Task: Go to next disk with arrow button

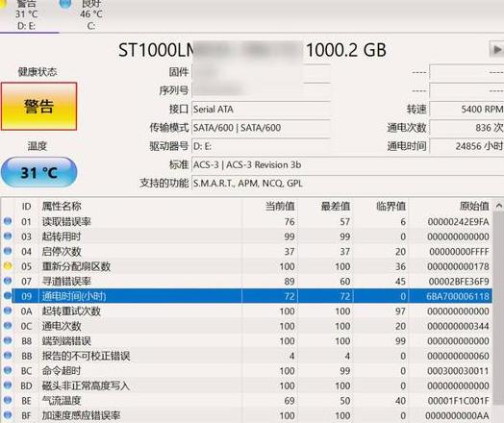Action: click(496, 50)
